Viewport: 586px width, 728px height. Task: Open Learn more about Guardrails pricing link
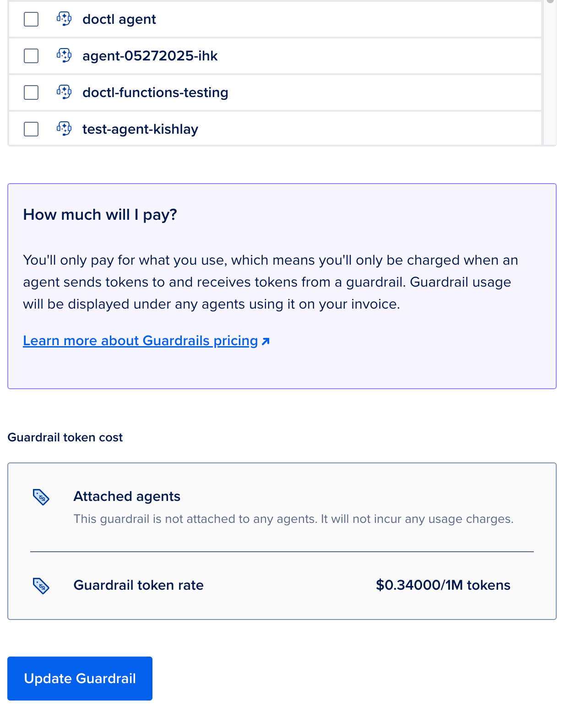point(146,341)
